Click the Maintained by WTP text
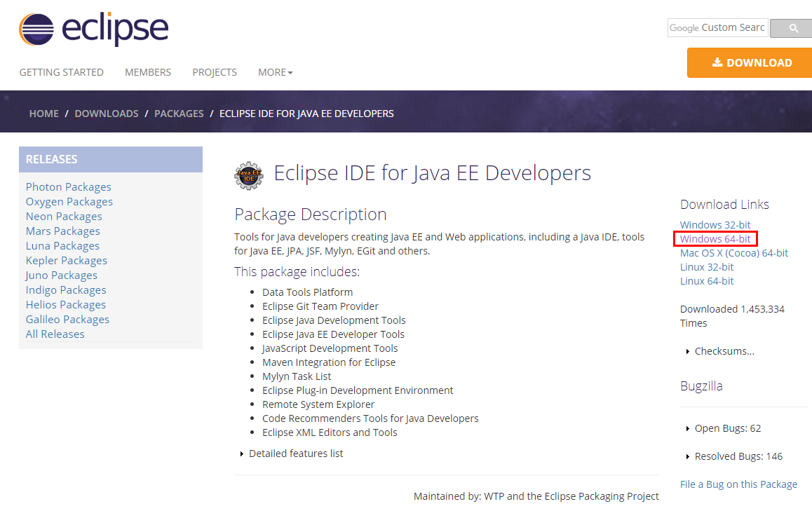This screenshot has width=812, height=511. (536, 496)
